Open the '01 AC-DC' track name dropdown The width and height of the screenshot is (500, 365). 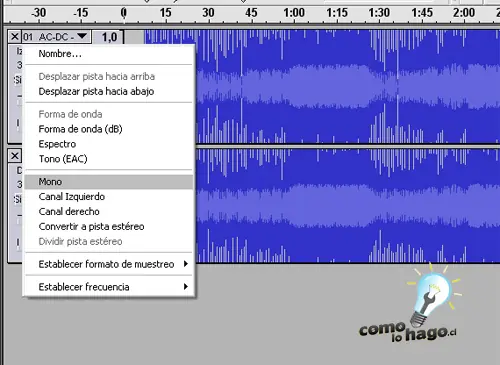click(x=56, y=36)
